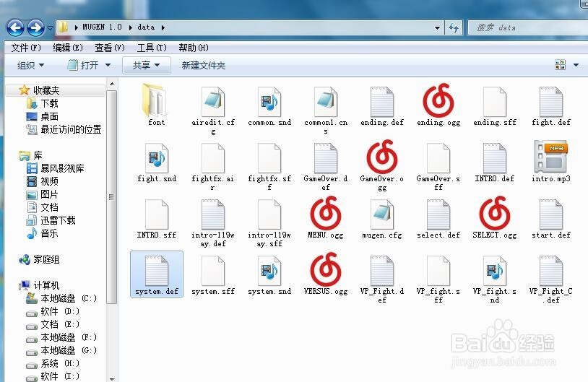
Task: Select the fightfx.sff file icon
Action: click(x=269, y=158)
